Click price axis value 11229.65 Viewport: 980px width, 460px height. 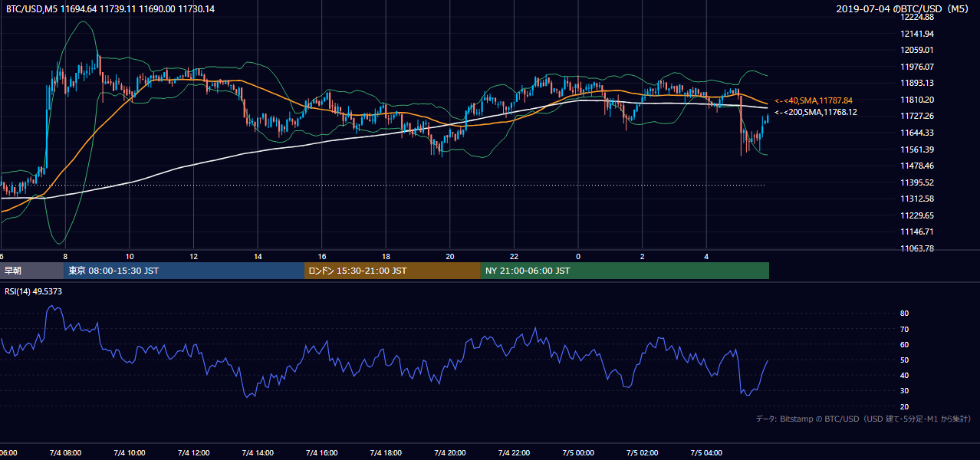coord(918,215)
